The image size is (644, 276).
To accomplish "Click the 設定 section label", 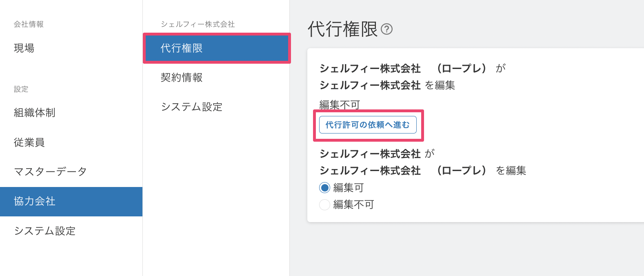I will [21, 89].
